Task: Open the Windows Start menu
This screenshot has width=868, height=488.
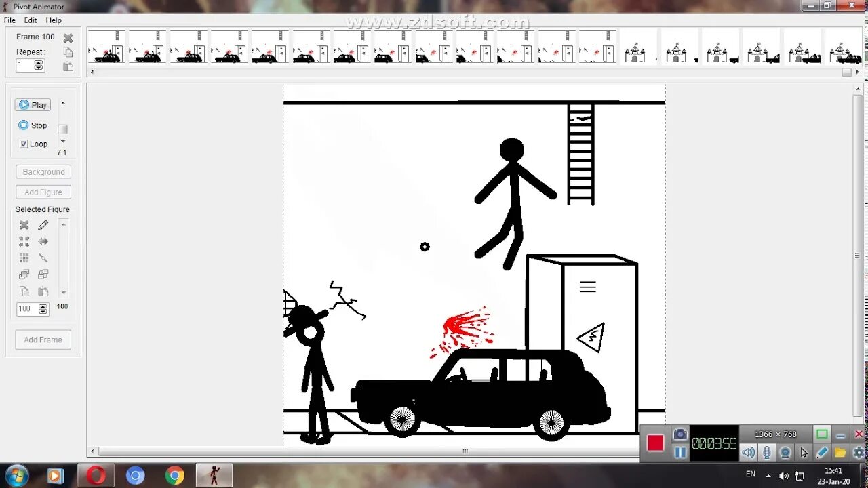Action: (x=16, y=476)
